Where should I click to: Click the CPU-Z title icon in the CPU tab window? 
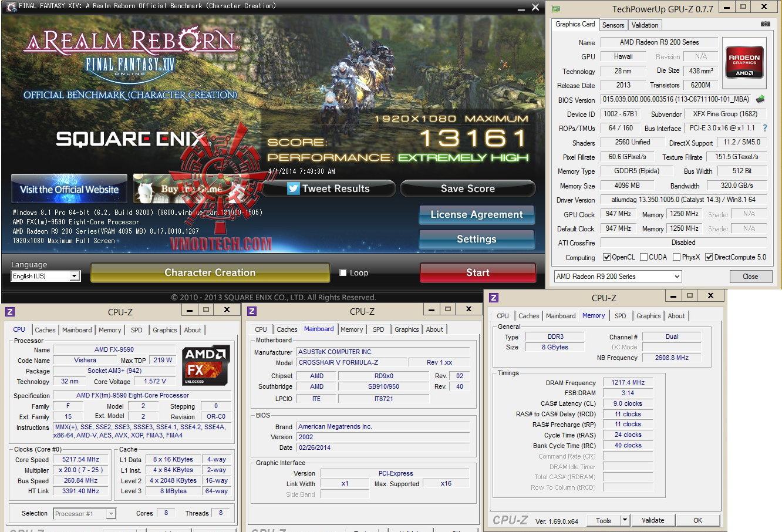10,312
